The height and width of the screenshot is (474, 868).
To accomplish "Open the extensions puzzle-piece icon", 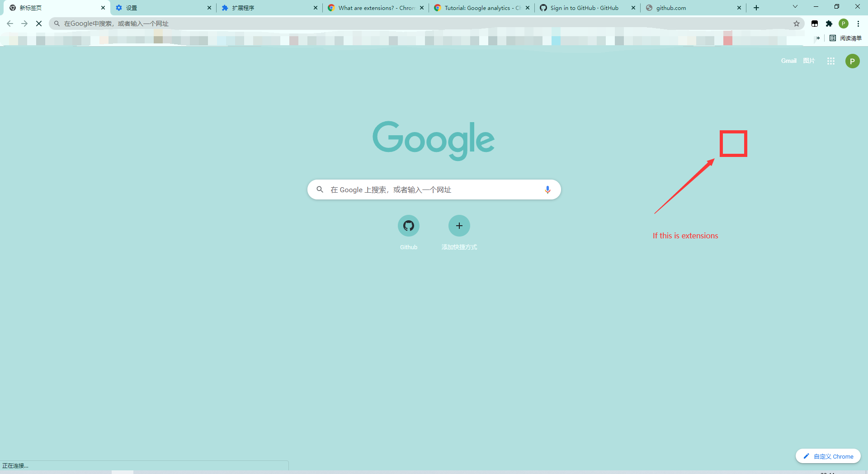I will 830,24.
